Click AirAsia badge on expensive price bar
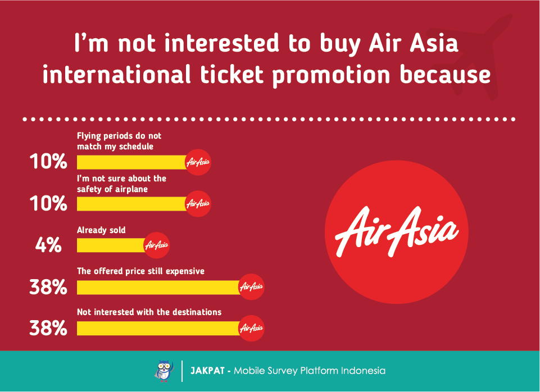Image resolution: width=540 pixels, height=392 pixels. point(251,286)
